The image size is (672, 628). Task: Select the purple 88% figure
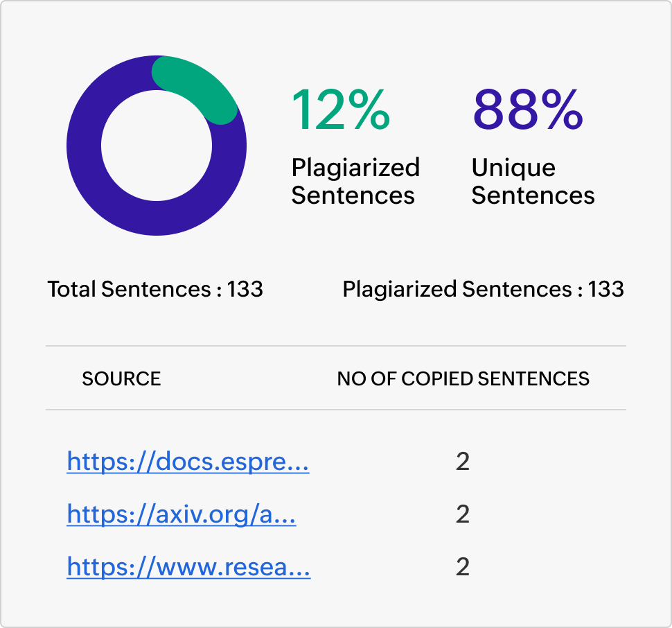(x=527, y=110)
